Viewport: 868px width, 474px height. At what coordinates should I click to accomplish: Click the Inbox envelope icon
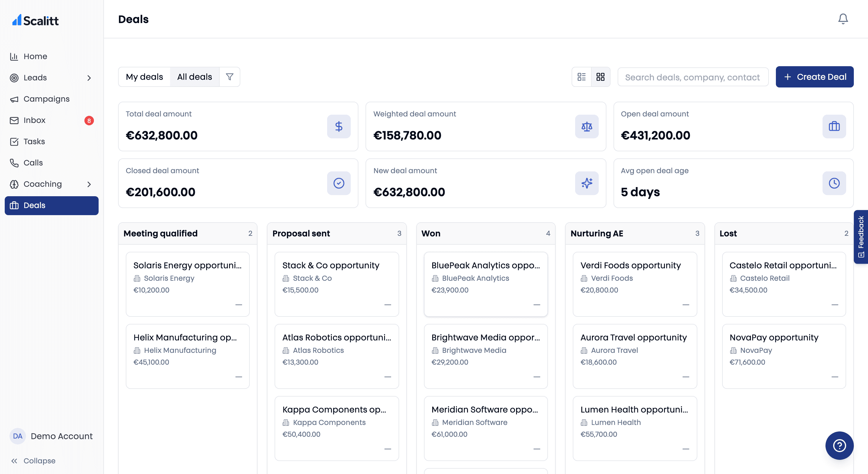(14, 120)
